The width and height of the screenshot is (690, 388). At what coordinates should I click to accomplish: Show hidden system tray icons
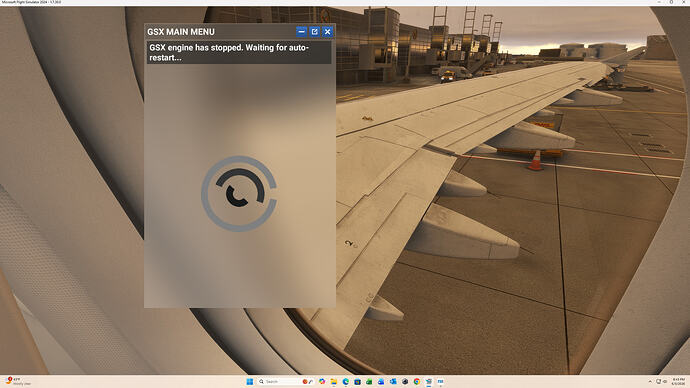[x=650, y=381]
